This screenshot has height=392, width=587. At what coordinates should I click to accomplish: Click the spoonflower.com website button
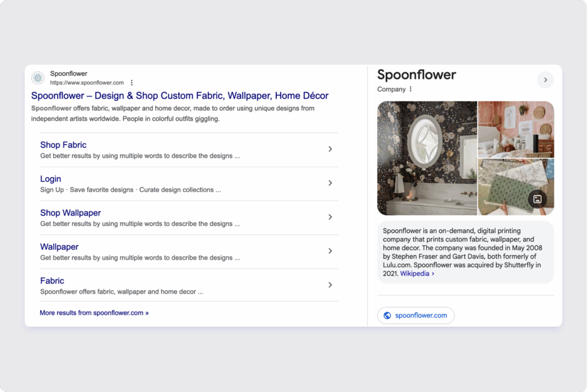click(x=416, y=316)
